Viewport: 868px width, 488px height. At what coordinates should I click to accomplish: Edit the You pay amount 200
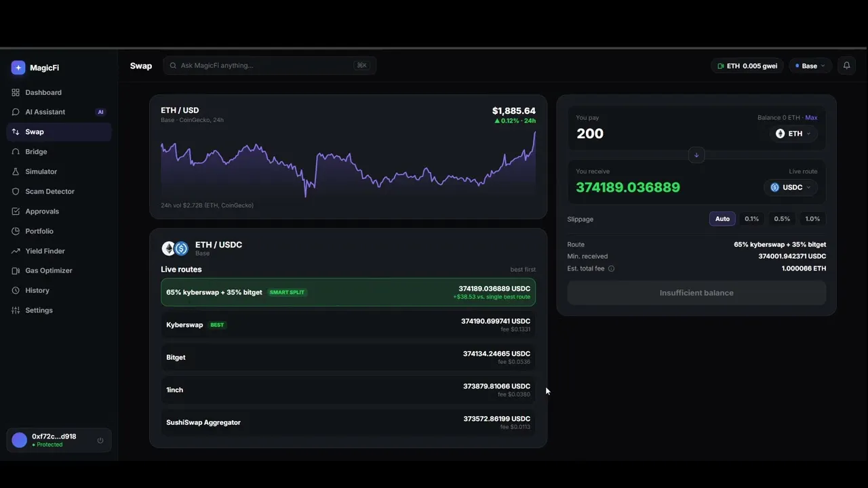pyautogui.click(x=590, y=134)
